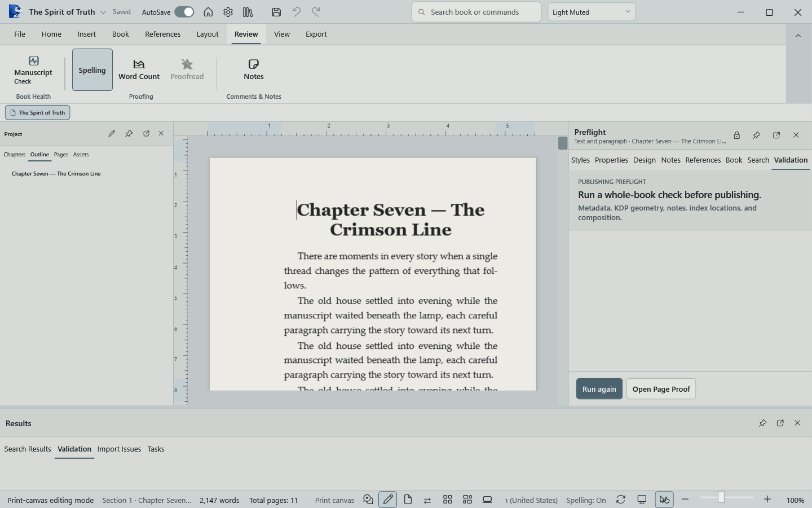Screen dimensions: 812x508
Task: Click the zoom slider handle
Action: point(721,498)
